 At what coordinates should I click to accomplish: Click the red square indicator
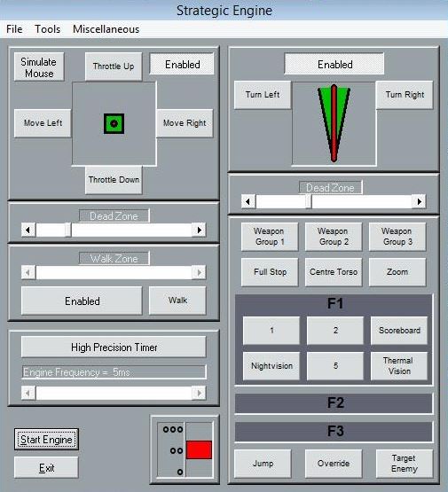(199, 450)
